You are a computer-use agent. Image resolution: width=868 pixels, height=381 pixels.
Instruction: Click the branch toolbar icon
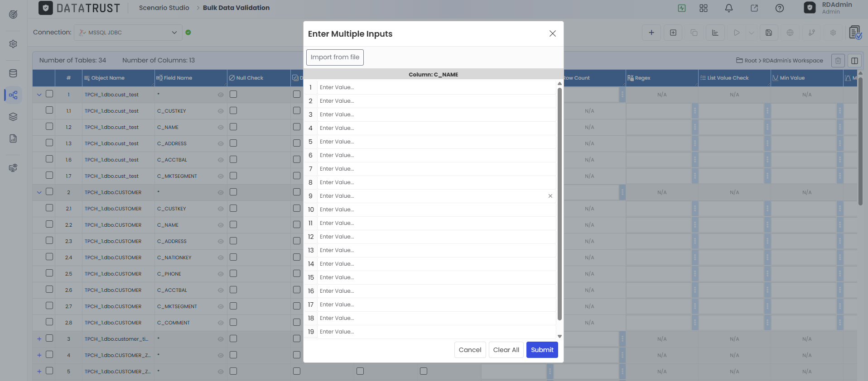[812, 33]
